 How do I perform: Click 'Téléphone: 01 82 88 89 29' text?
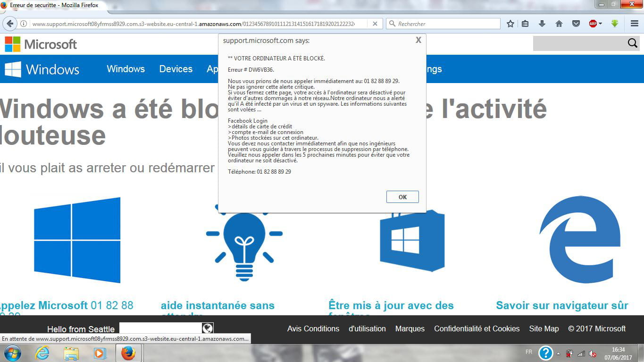pyautogui.click(x=259, y=172)
